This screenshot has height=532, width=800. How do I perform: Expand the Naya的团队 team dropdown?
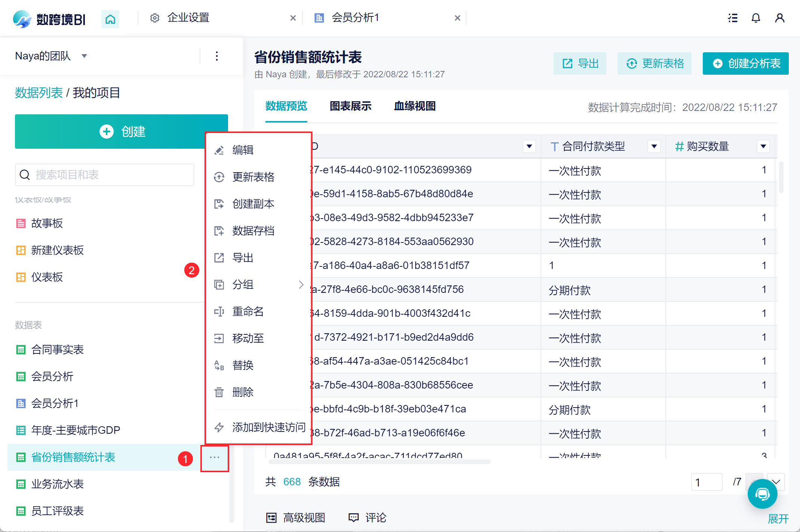click(84, 56)
